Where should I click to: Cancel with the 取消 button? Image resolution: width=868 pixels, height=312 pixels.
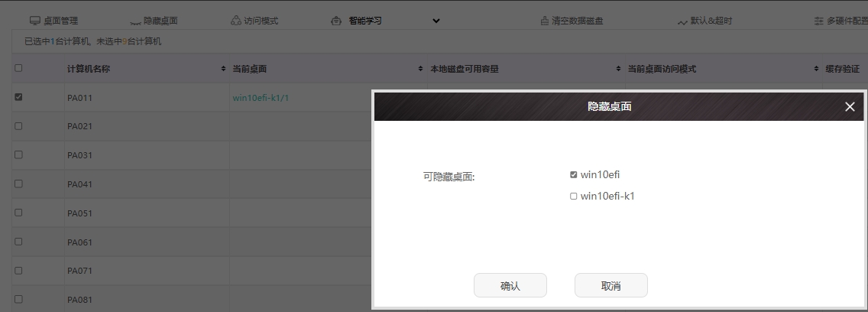(611, 285)
